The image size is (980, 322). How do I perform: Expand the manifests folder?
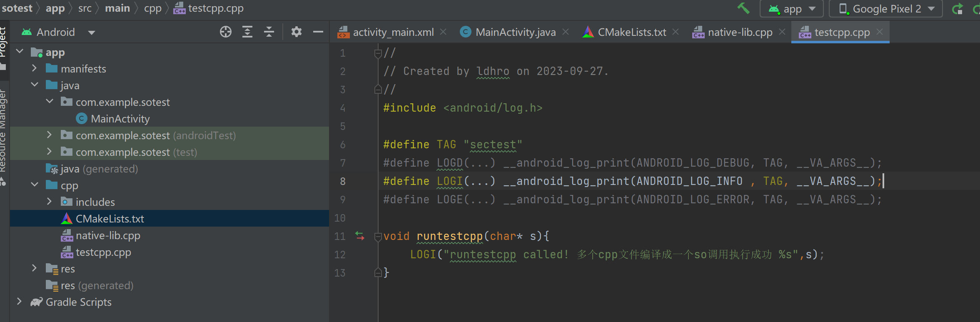tap(34, 68)
